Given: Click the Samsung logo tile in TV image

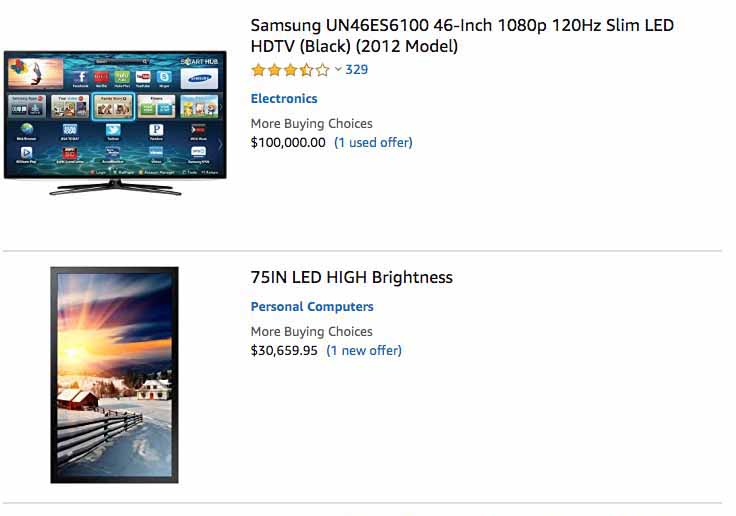Looking at the screenshot, I should (x=199, y=78).
